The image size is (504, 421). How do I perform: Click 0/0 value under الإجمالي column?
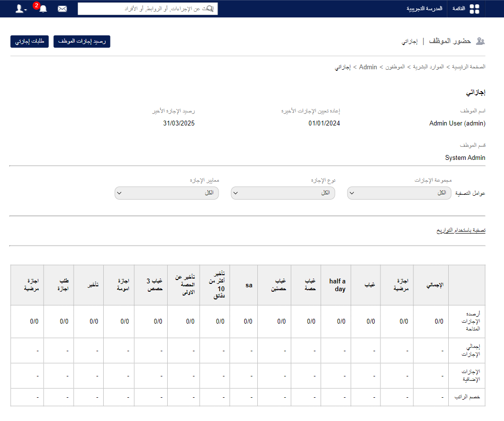click(439, 321)
